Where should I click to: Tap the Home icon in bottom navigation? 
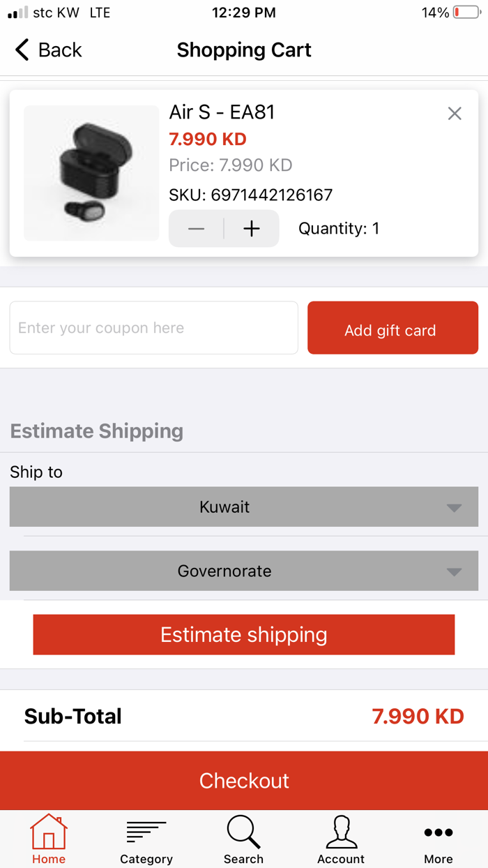click(x=48, y=832)
